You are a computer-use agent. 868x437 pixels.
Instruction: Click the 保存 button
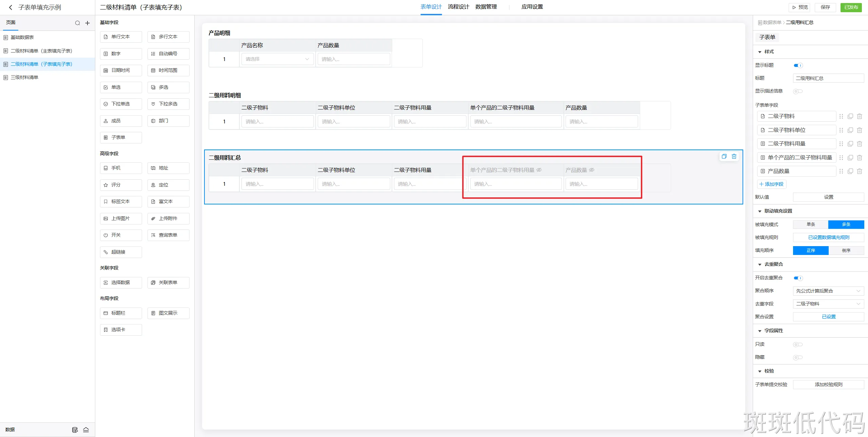coord(825,7)
